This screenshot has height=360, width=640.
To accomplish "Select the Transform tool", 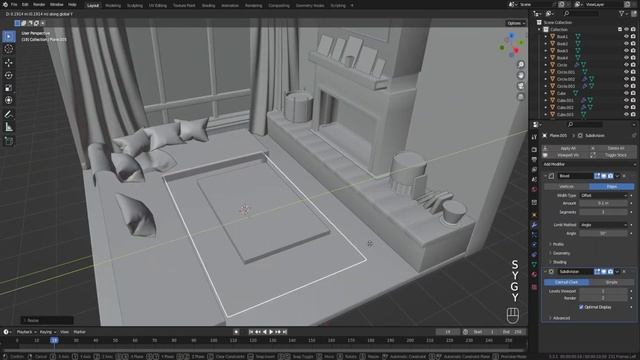I will tap(9, 100).
